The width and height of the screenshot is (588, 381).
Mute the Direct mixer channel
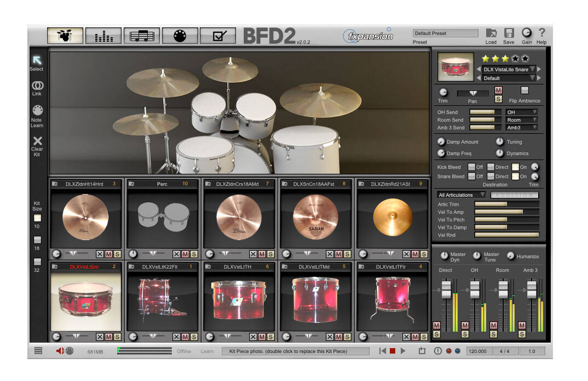click(x=436, y=325)
